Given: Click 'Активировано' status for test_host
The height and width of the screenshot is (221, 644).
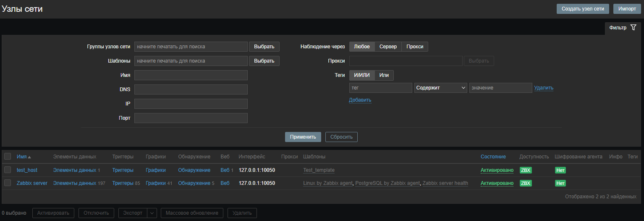Looking at the screenshot, I should (497, 170).
